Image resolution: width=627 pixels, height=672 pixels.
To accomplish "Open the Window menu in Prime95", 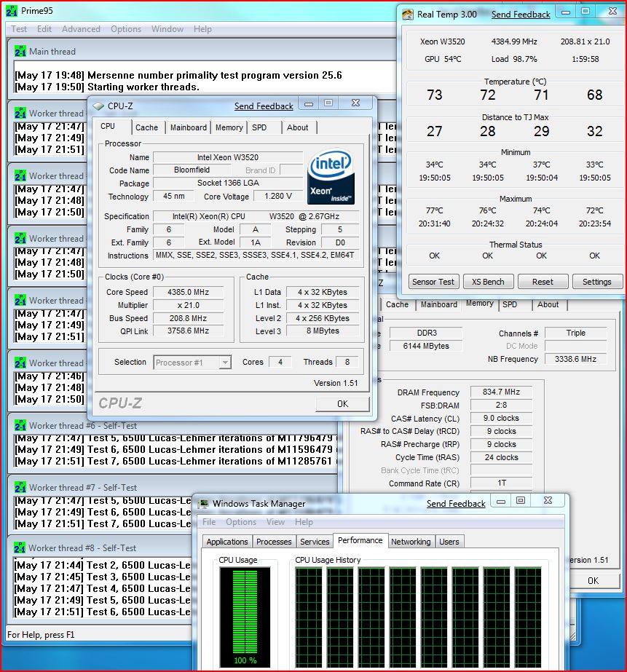I will click(x=167, y=29).
